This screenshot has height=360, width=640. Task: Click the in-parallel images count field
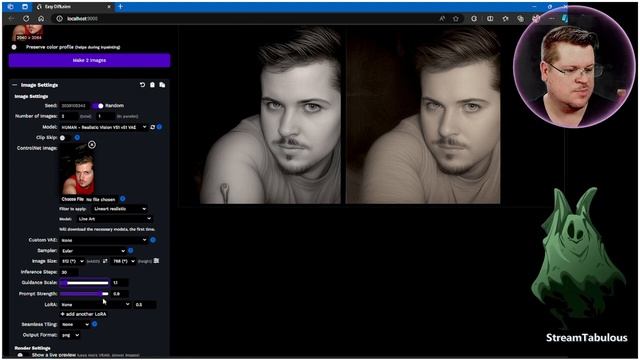(x=105, y=116)
